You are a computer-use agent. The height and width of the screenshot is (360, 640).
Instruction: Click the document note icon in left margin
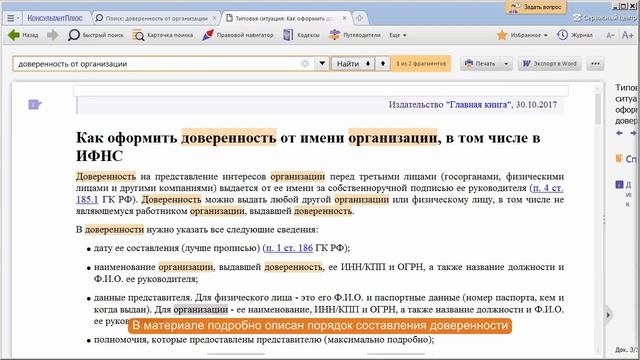[x=35, y=104]
